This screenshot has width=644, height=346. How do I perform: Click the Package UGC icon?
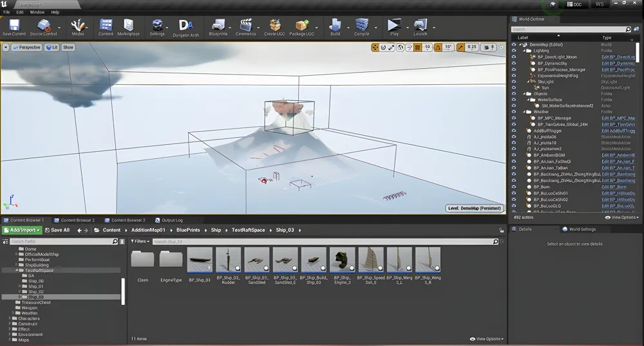click(x=301, y=26)
